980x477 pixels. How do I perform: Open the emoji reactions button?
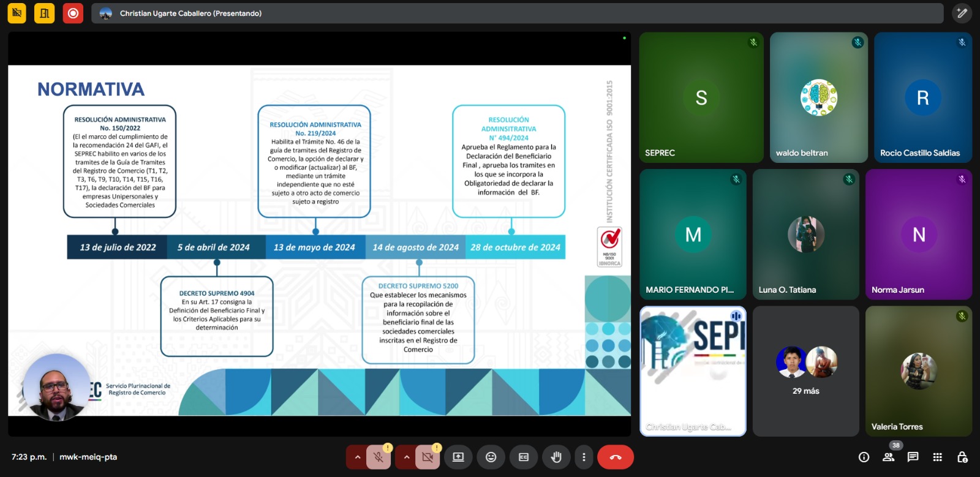click(491, 457)
